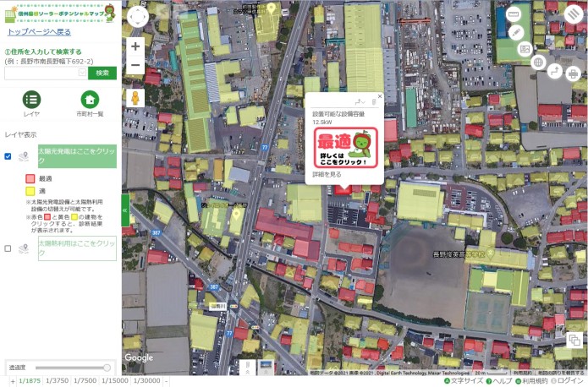Uncheck the 太陽光発電 layer checkbox
This screenshot has height=387, width=588.
[x=8, y=155]
